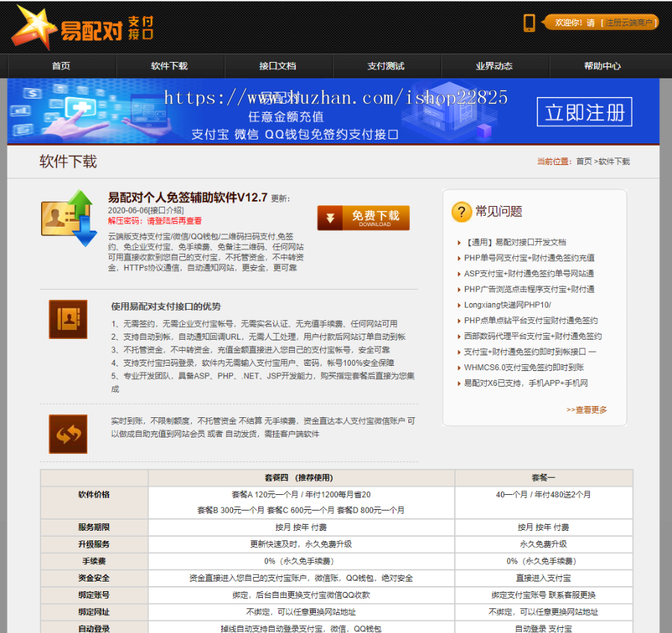Click the >>查看更多 link
The height and width of the screenshot is (633, 672).
click(586, 410)
